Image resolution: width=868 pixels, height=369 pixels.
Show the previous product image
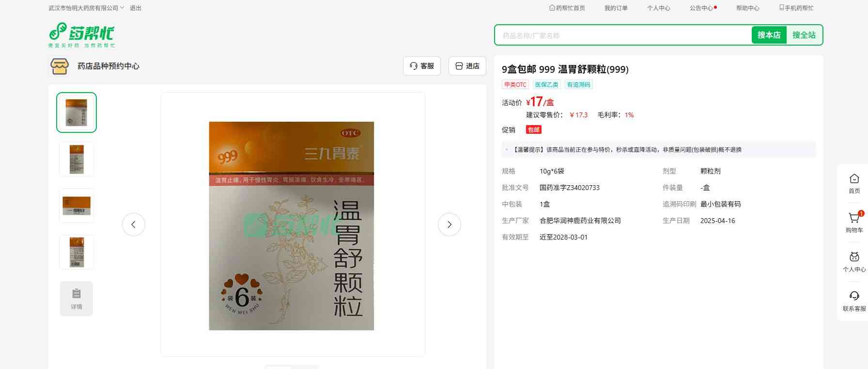tap(134, 225)
